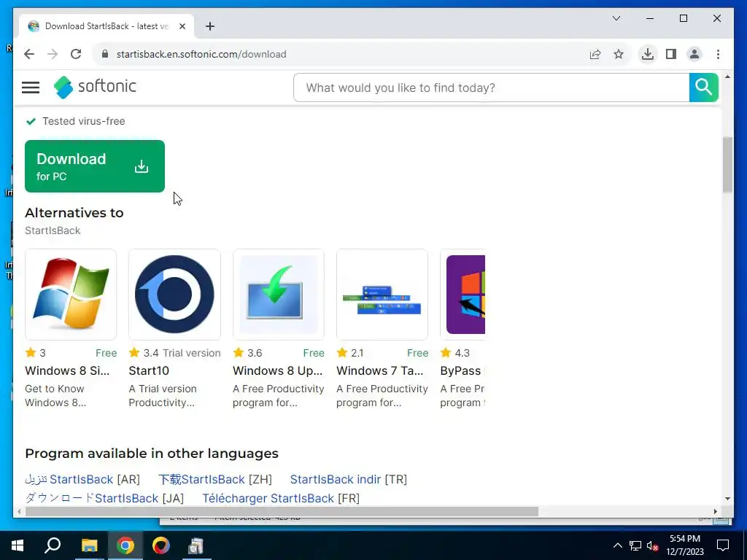Click the green Download for PC button

coord(95,166)
